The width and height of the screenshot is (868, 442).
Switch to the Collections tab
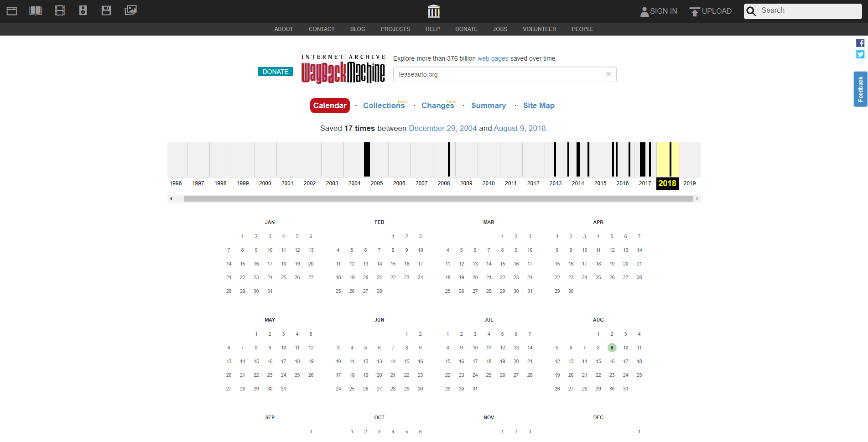(384, 105)
